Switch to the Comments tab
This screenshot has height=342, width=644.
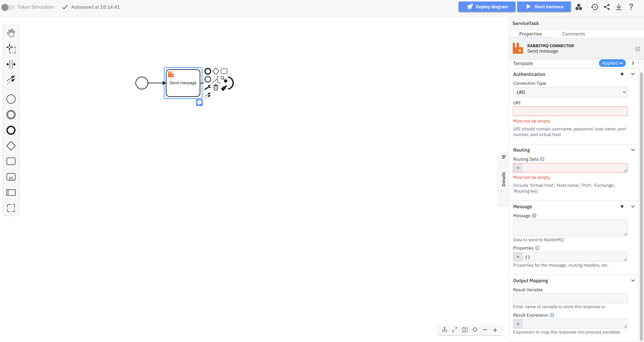tap(573, 34)
